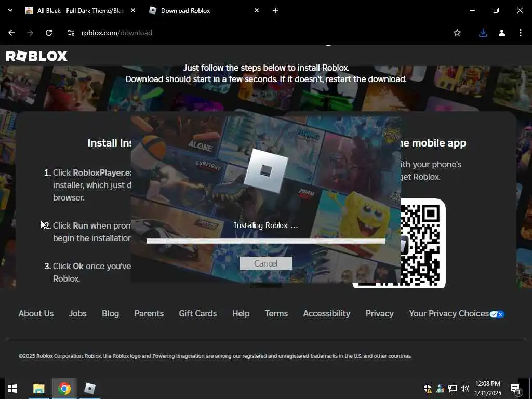Open Privacy footer link
Viewport: 532px width, 399px height.
tap(380, 313)
